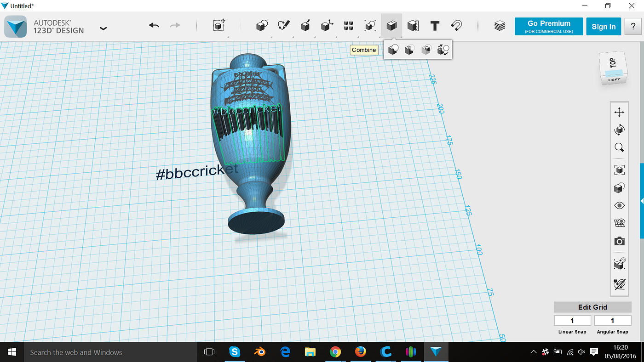
Task: Click the Linear Snap value field
Action: click(x=572, y=321)
